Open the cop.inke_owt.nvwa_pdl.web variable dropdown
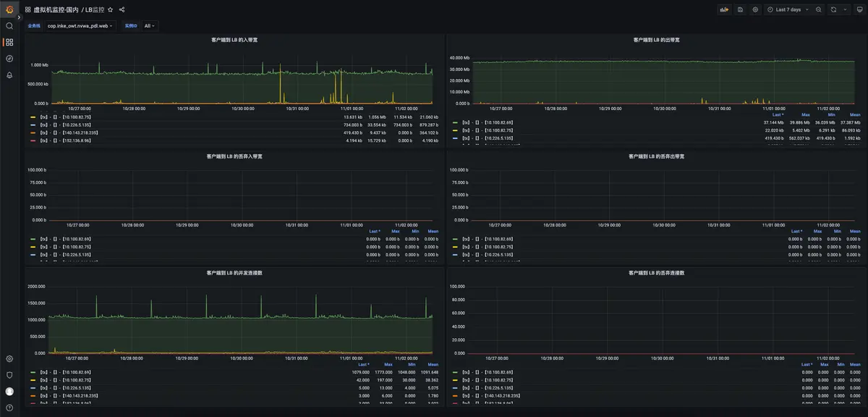The image size is (868, 417). coord(80,25)
